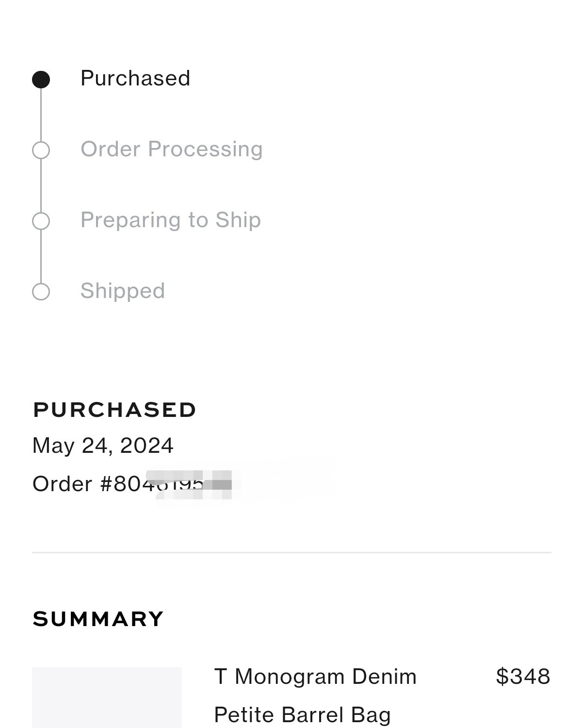This screenshot has height=728, width=582.
Task: Select the Purchased step label
Action: pyautogui.click(x=135, y=79)
